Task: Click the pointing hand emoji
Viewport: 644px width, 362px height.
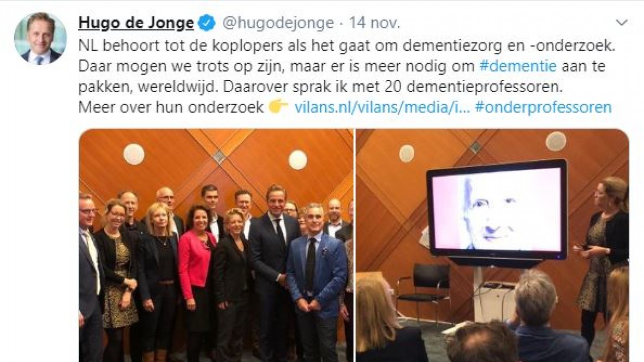Action: [278, 107]
